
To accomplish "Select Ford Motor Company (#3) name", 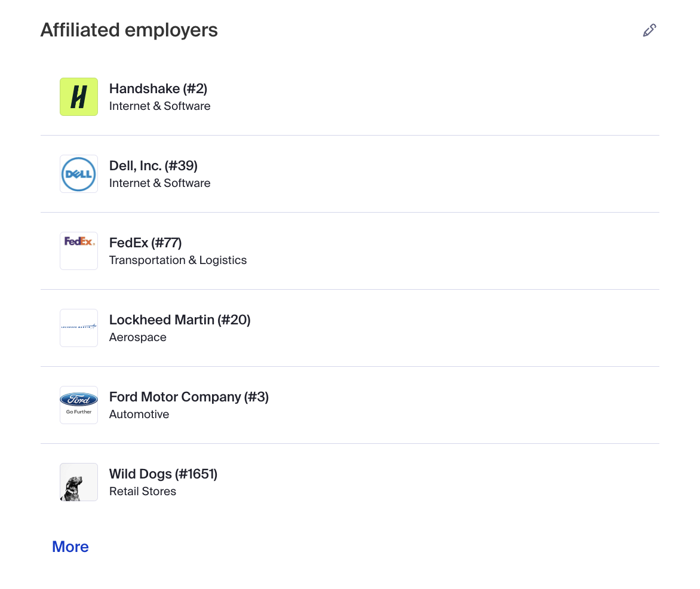I will pos(189,397).
